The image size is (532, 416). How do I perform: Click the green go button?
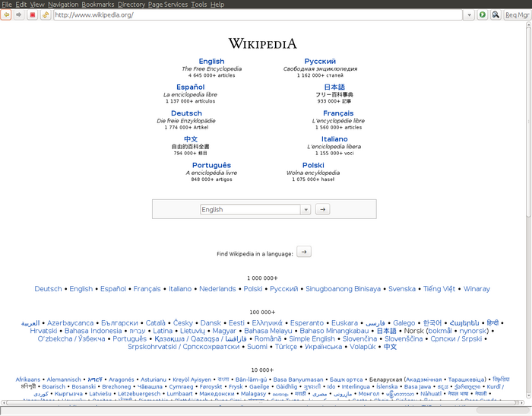[483, 14]
